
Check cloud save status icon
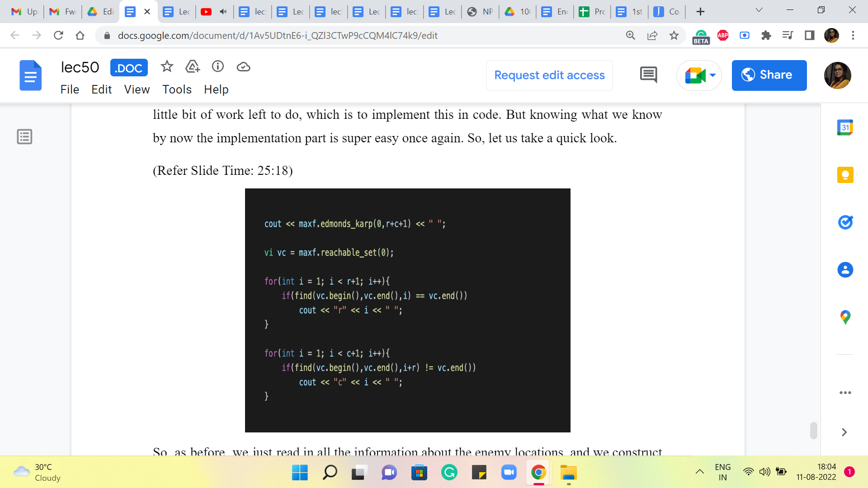click(x=243, y=67)
